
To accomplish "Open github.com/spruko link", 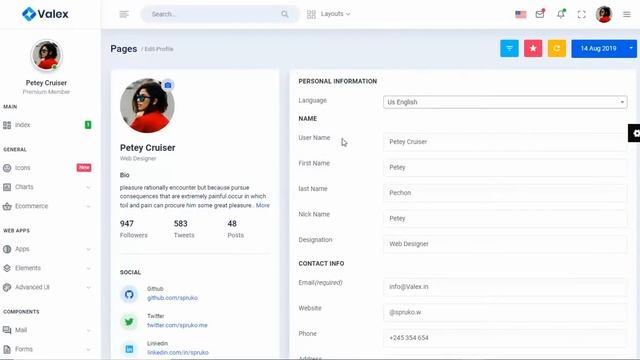I will (172, 298).
